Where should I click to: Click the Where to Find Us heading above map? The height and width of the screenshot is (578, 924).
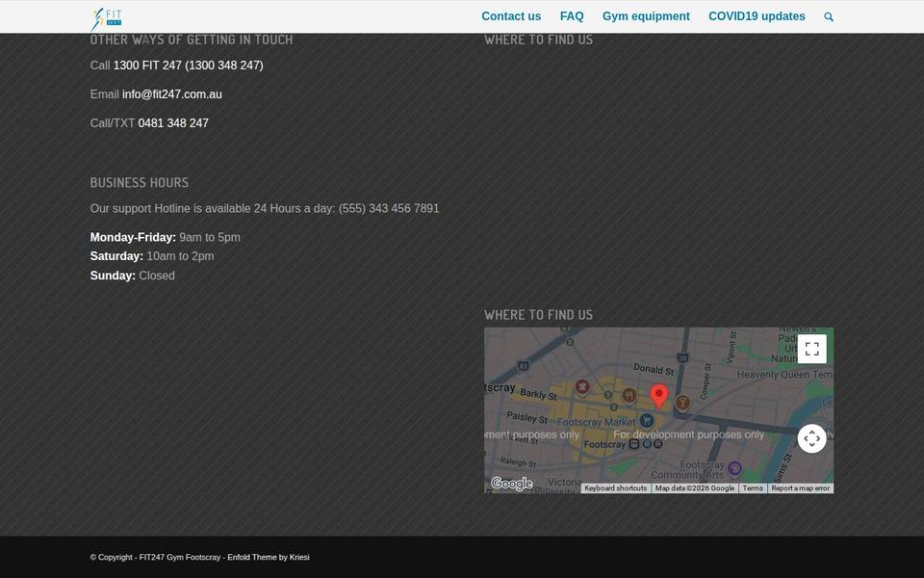point(538,315)
